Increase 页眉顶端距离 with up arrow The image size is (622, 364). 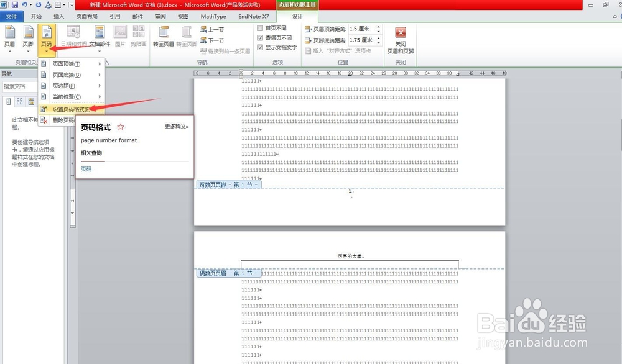[378, 27]
